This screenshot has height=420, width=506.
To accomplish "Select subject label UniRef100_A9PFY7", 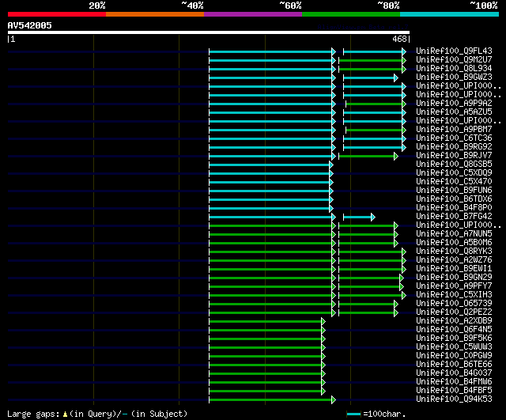I will pyautogui.click(x=454, y=286).
